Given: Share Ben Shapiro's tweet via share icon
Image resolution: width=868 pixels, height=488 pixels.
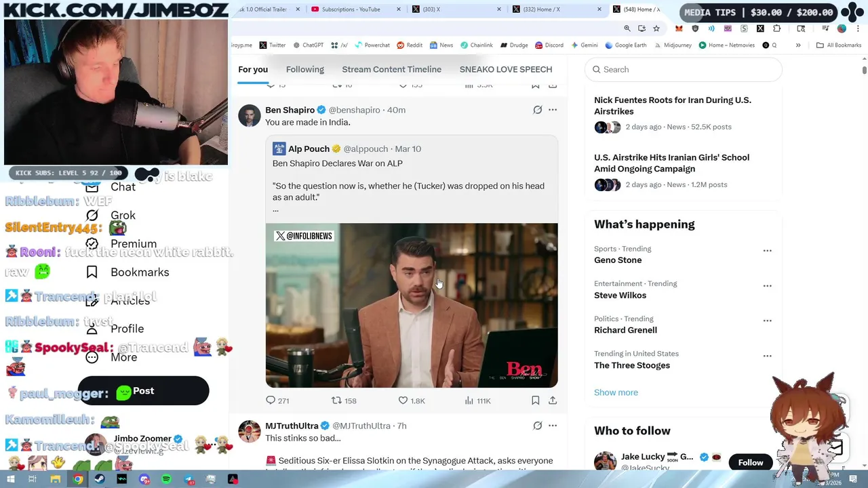Looking at the screenshot, I should (553, 401).
